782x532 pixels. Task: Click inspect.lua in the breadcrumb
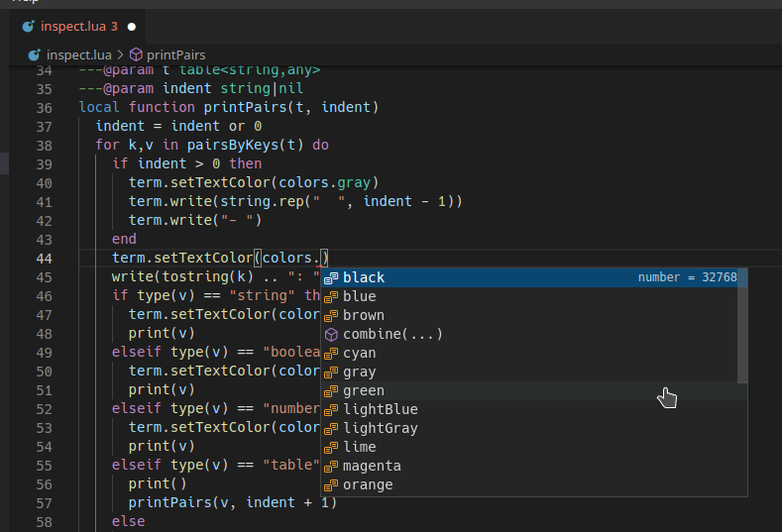(79, 54)
